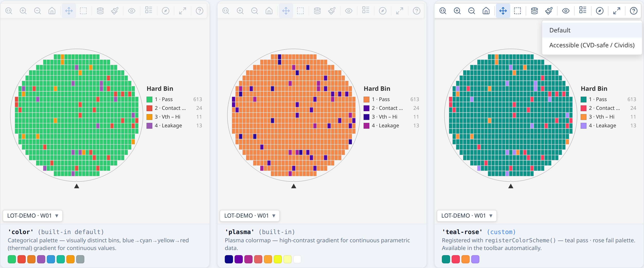Toggle '3 · Vth – Hi' legend entry in 'plasma' panel

point(391,117)
